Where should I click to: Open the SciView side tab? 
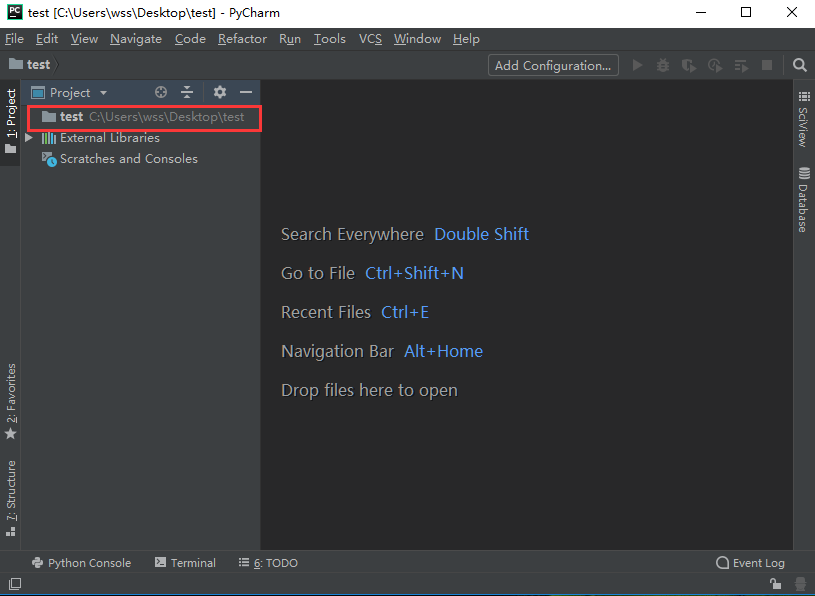(x=804, y=120)
